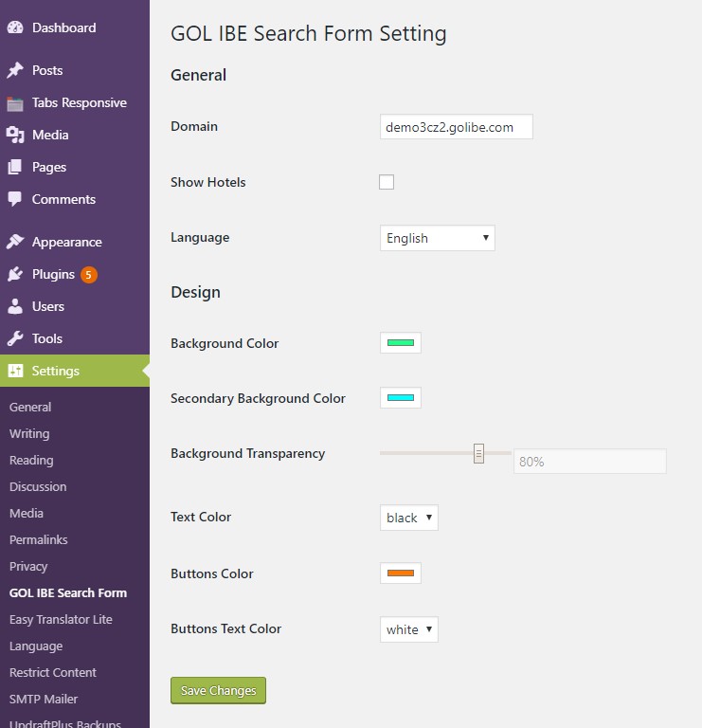
Task: Open Pages menu item
Action: pyautogui.click(x=75, y=167)
